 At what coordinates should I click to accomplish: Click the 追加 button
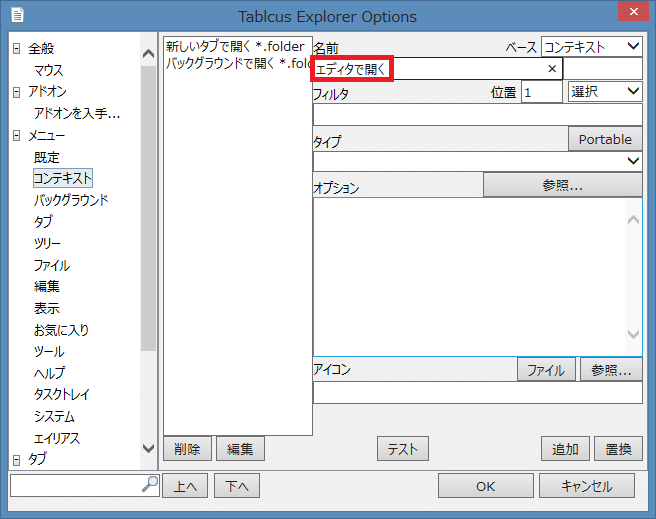pyautogui.click(x=564, y=449)
